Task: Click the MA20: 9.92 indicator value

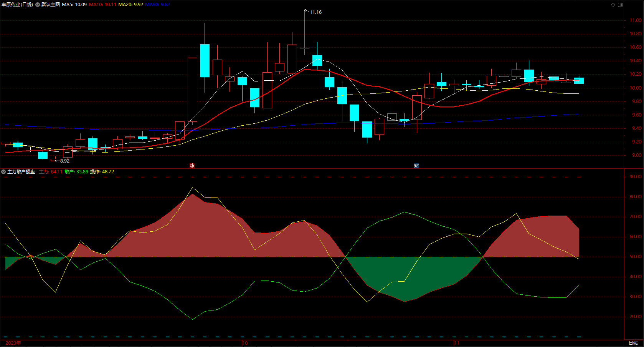Action: point(131,5)
